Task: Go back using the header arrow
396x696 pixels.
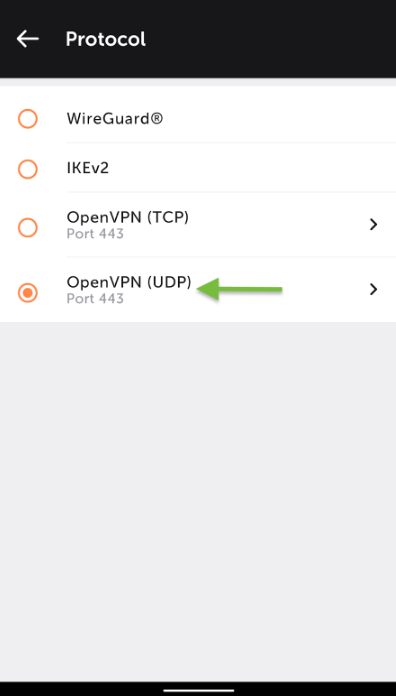Action: pyautogui.click(x=28, y=39)
